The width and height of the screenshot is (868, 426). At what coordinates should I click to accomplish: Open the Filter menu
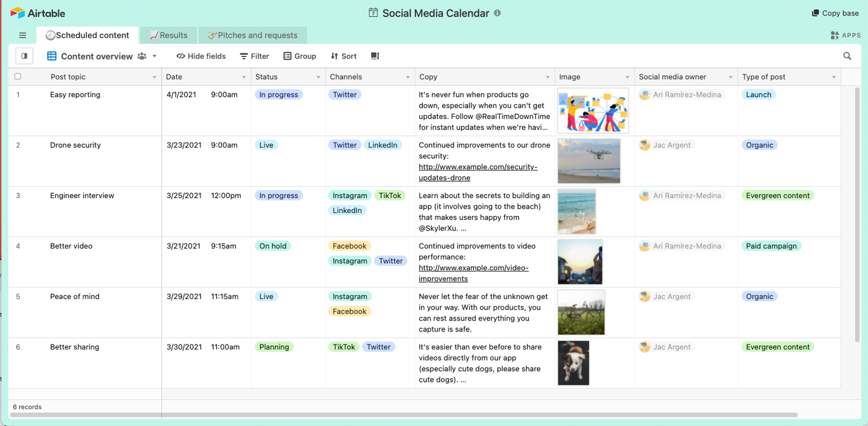point(254,56)
